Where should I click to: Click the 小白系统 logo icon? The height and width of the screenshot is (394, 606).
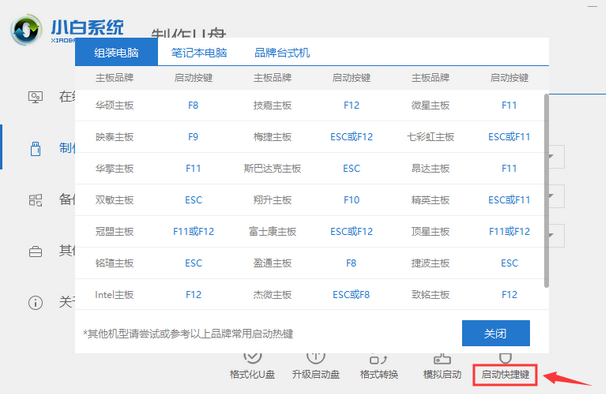(x=26, y=30)
